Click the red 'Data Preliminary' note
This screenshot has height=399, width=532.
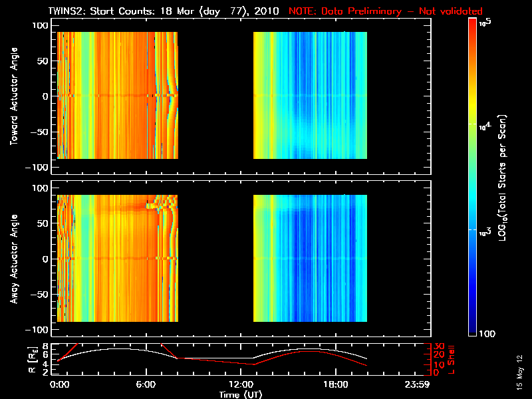click(x=386, y=11)
